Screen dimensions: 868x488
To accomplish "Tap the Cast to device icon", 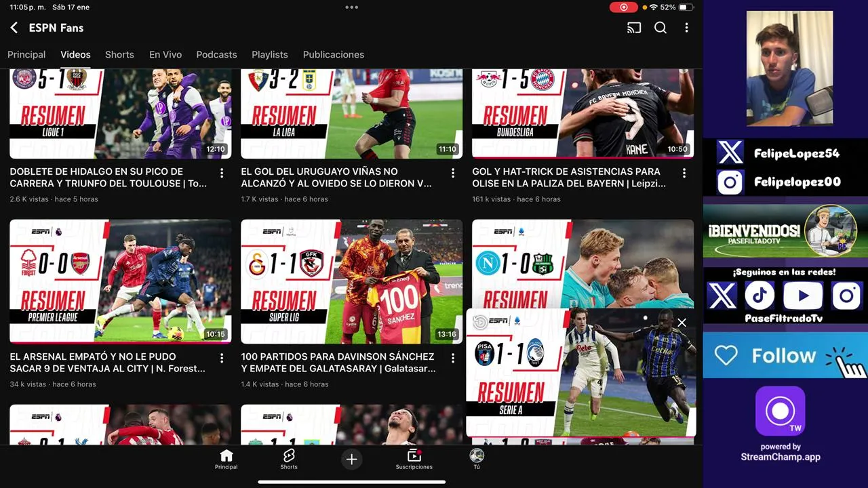I will [634, 28].
